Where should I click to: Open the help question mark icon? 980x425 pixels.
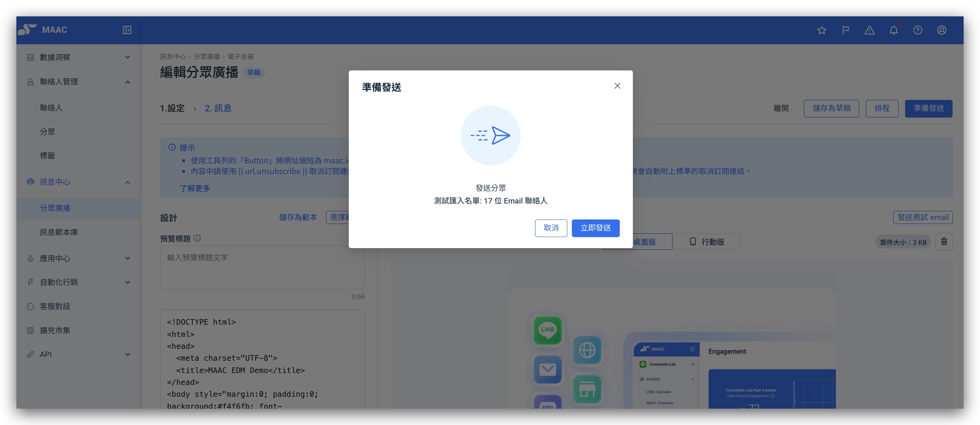coord(918,30)
